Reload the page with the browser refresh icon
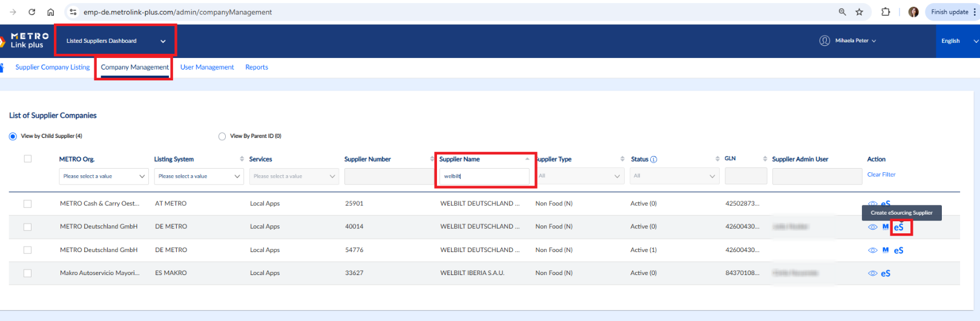This screenshot has width=980, height=321. (x=31, y=12)
